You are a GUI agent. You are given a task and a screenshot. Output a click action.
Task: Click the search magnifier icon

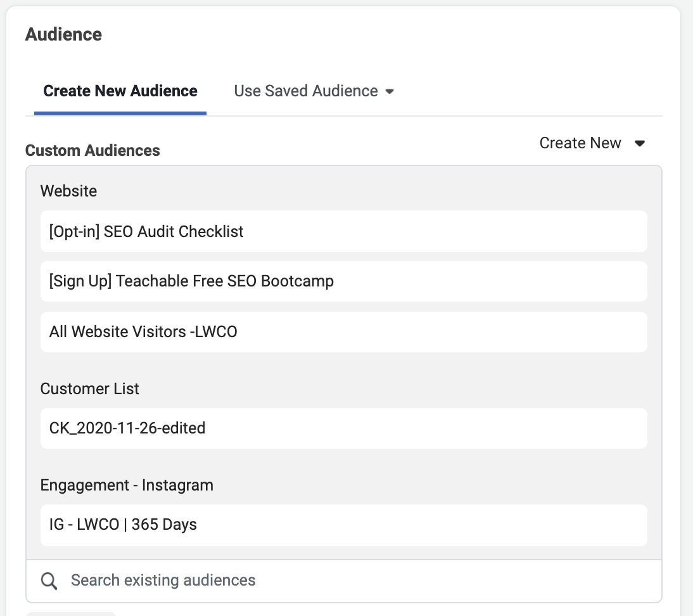point(49,580)
